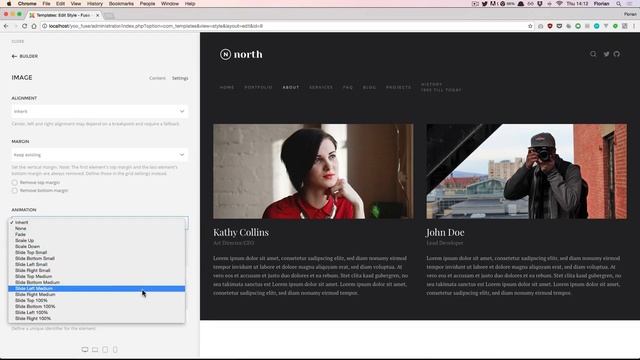The width and height of the screenshot is (640, 360).
Task: Open Chrome History menu
Action: pyautogui.click(x=95, y=4)
